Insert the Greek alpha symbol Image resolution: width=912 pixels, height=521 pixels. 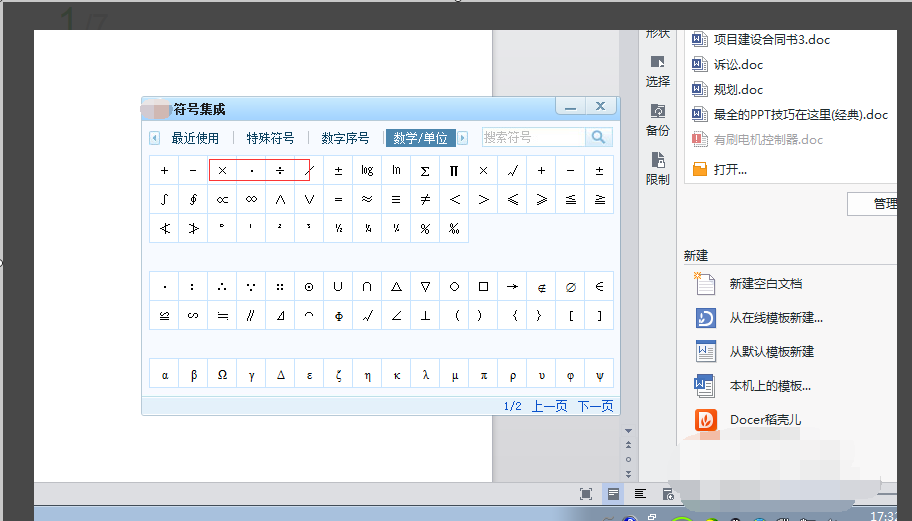tap(164, 375)
